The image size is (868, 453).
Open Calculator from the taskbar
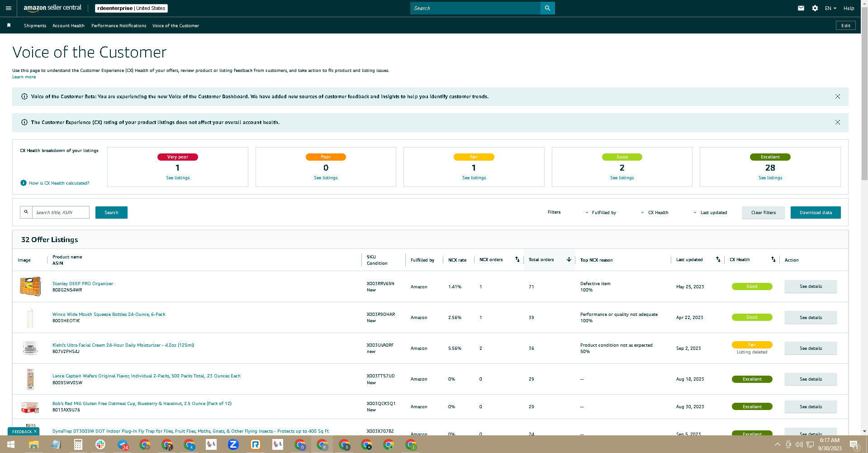coord(78,444)
